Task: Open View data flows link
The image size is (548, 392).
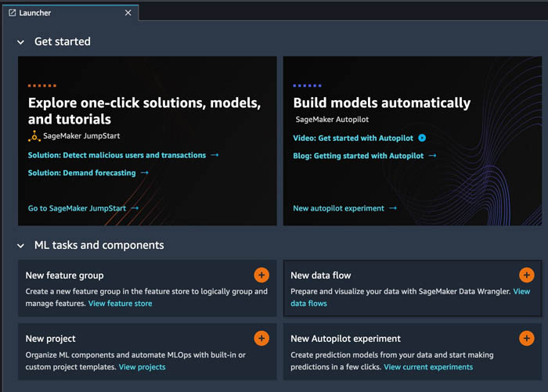Action: [308, 304]
